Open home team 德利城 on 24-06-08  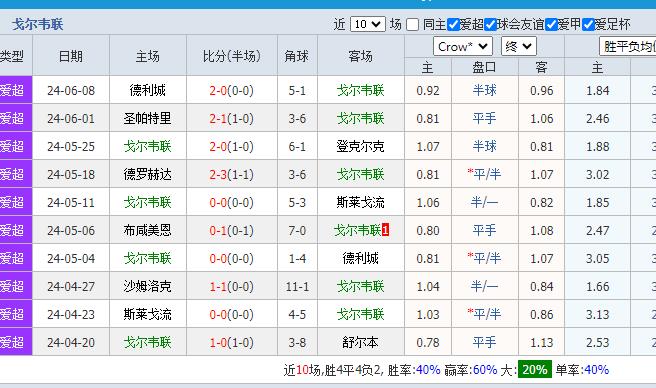[148, 90]
